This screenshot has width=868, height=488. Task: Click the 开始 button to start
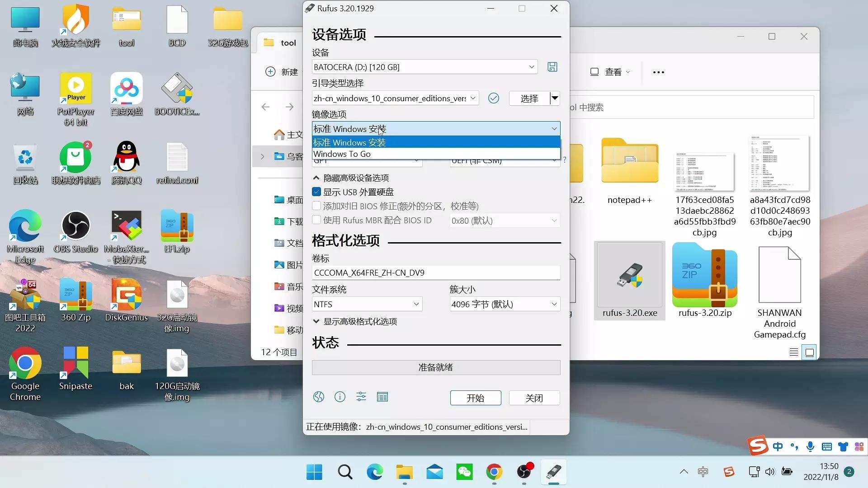475,398
